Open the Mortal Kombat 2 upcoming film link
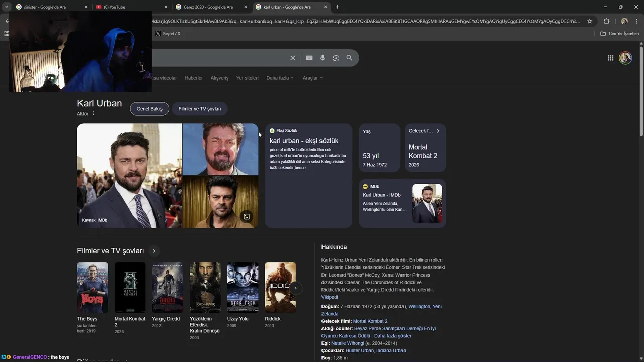 [x=370, y=321]
